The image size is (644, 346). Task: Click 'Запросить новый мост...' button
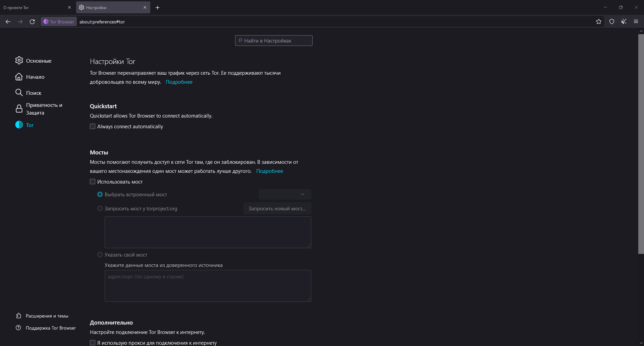tap(277, 208)
